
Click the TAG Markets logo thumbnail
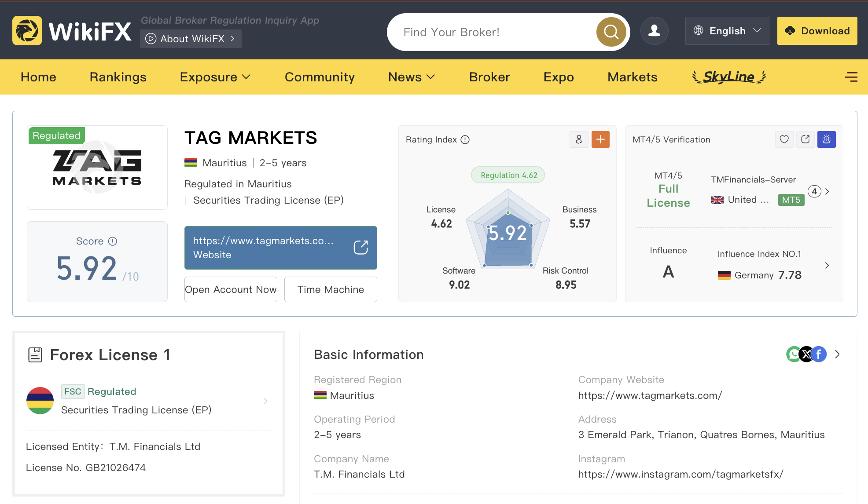click(97, 168)
